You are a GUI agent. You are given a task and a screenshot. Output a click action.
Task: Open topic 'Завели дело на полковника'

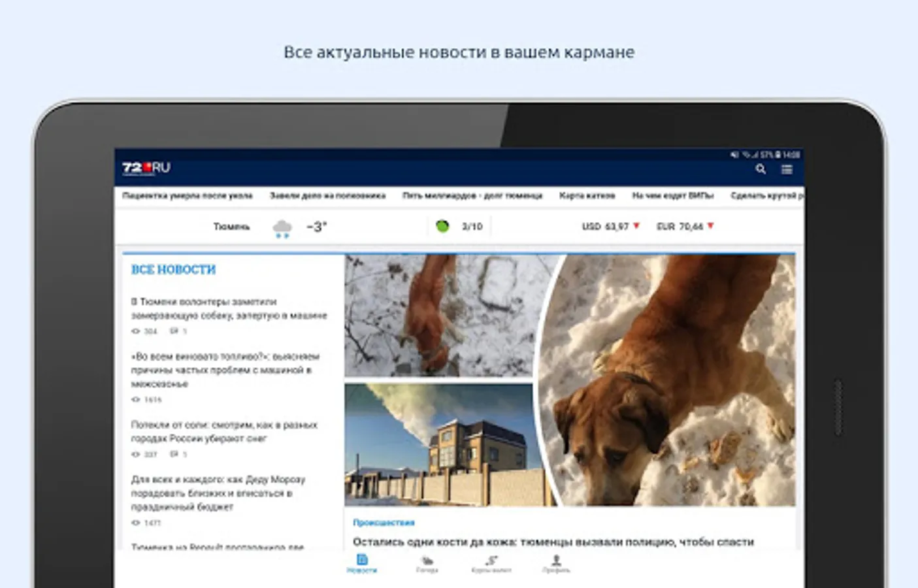coord(327,195)
